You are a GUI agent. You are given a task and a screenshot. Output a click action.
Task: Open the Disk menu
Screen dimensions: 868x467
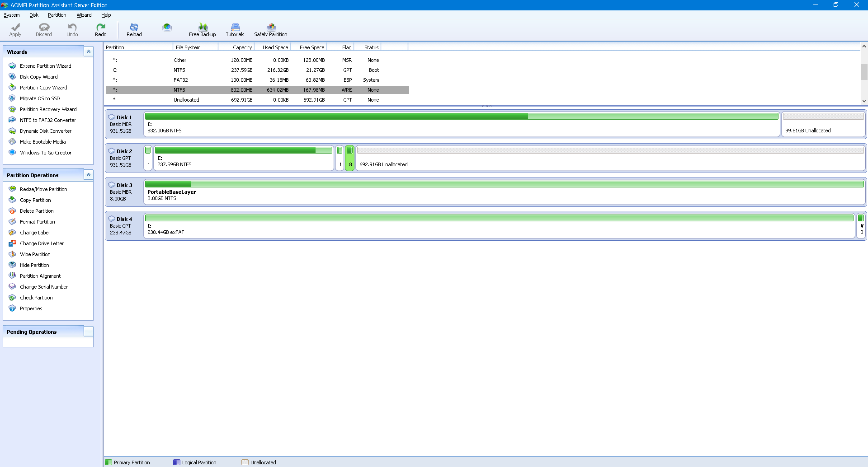[x=34, y=15]
